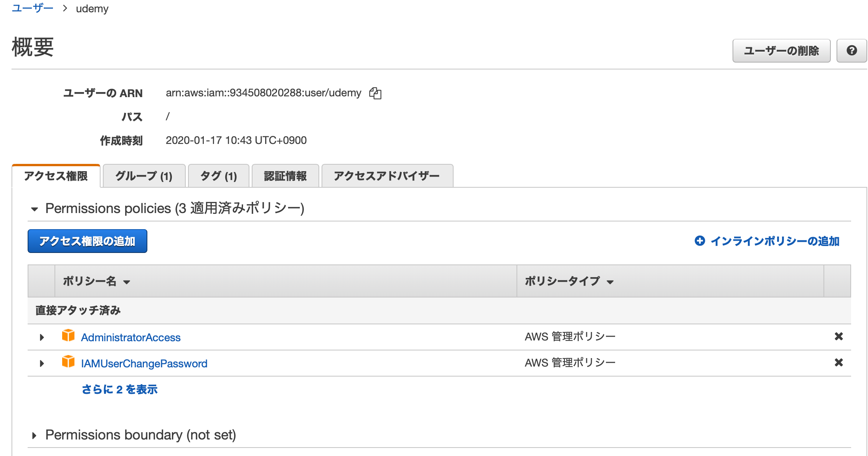Click the plus icon beside インラインポリシーの追加
This screenshot has height=456, width=868.
click(700, 241)
